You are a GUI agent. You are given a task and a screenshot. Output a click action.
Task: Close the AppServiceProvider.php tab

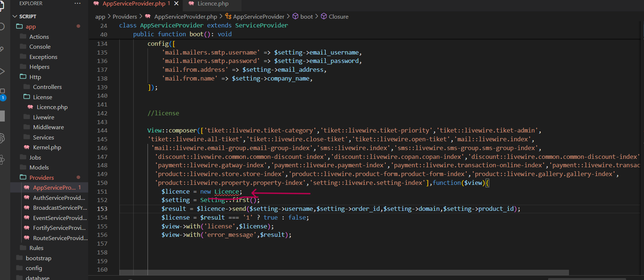(176, 3)
